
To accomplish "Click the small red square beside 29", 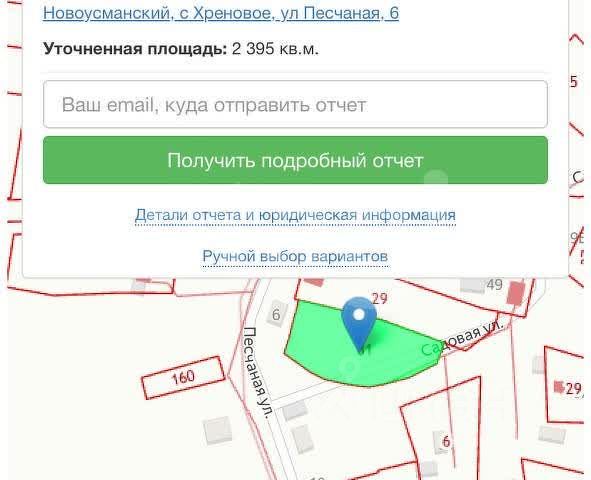I will tap(559, 387).
